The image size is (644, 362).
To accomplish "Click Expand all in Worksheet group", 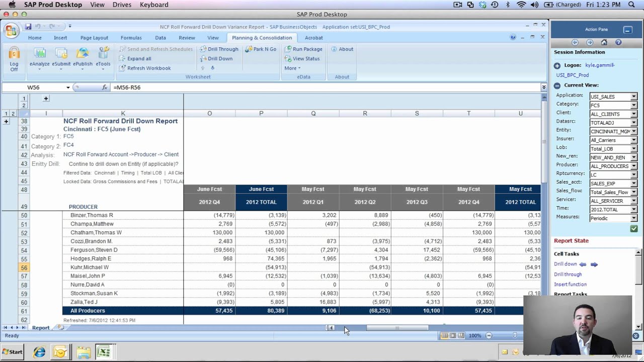I will (x=135, y=58).
